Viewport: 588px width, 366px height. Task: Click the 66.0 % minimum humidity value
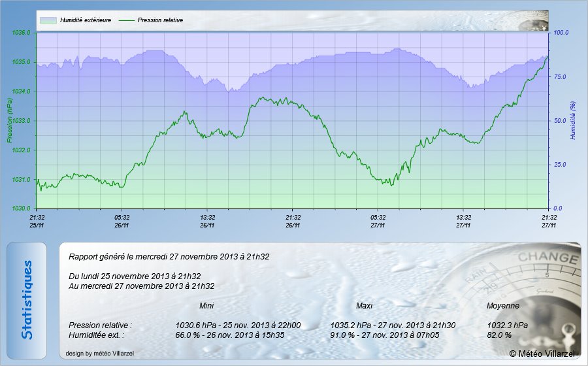[x=189, y=335]
